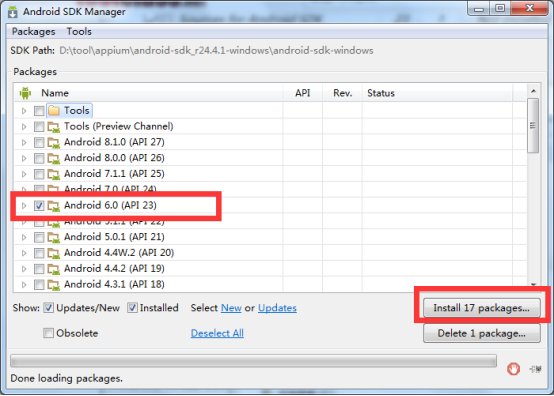Select Updates link
554x396 pixels.
[277, 308]
